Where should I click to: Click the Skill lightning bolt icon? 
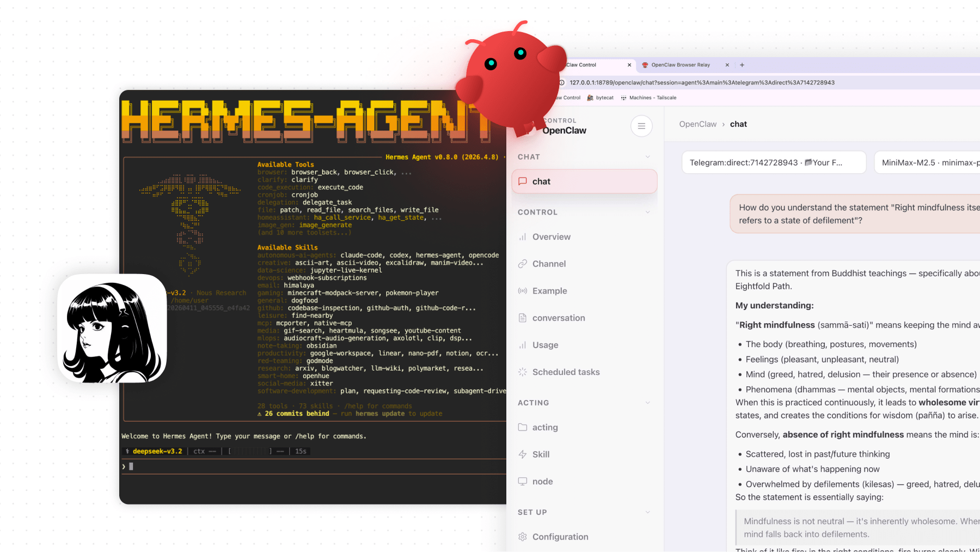(x=523, y=454)
